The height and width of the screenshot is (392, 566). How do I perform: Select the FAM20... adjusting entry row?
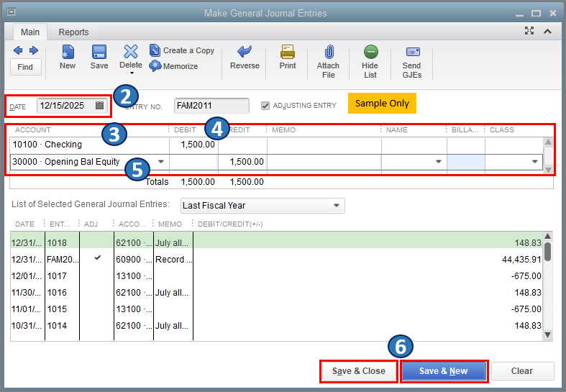[x=276, y=260]
